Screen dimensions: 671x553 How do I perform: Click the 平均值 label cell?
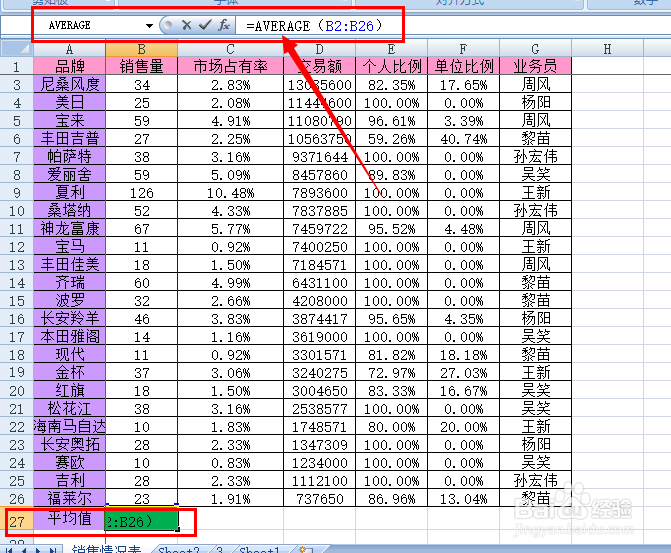[x=70, y=519]
